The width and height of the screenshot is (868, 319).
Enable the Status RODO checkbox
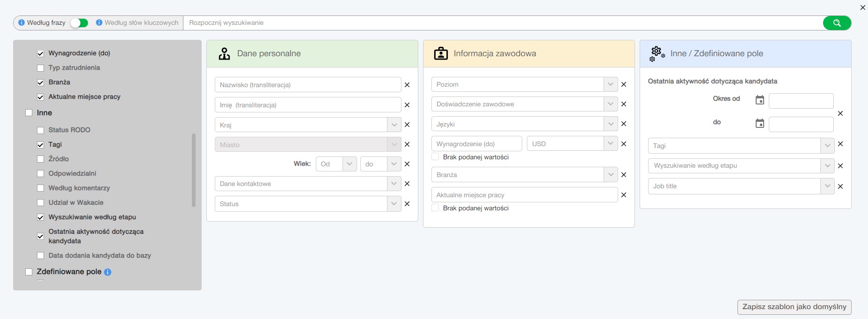tap(41, 130)
